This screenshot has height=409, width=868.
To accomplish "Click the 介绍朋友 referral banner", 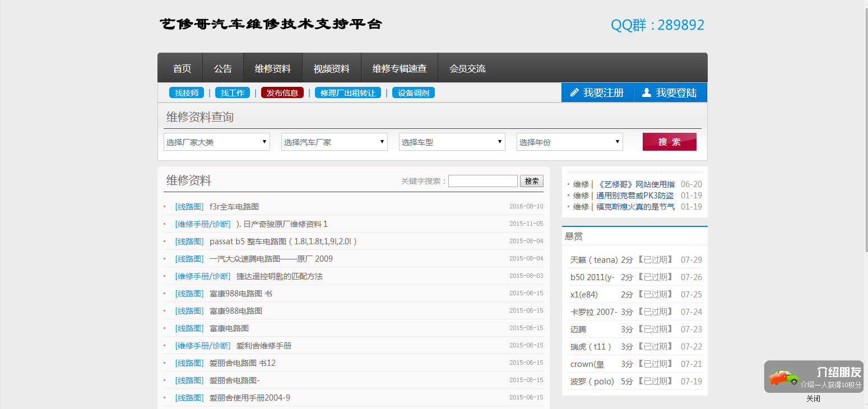I will pos(814,377).
